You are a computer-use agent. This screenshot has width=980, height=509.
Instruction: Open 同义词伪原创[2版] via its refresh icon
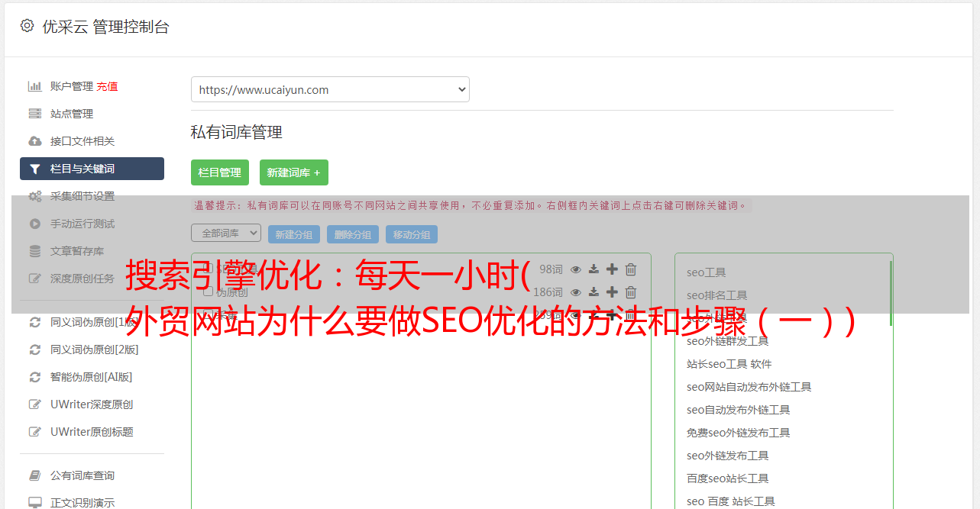point(35,350)
